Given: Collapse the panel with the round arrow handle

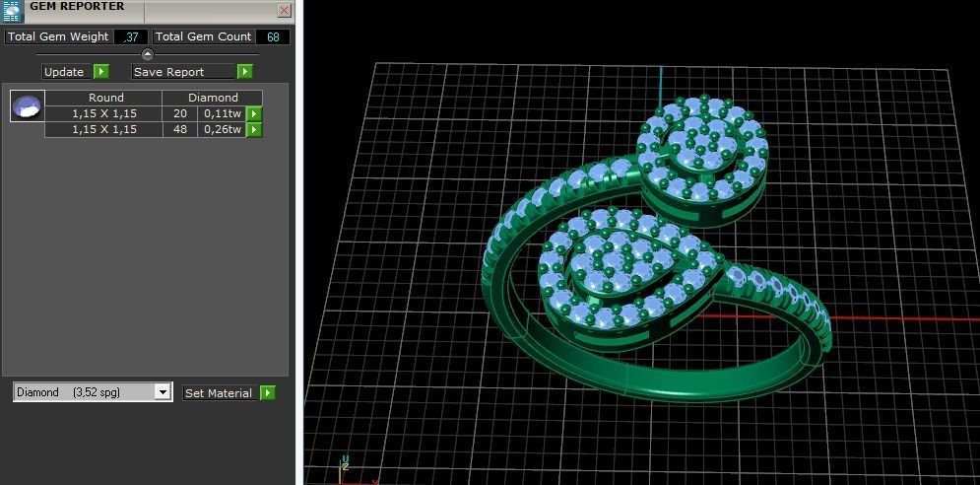Looking at the screenshot, I should click(x=148, y=54).
